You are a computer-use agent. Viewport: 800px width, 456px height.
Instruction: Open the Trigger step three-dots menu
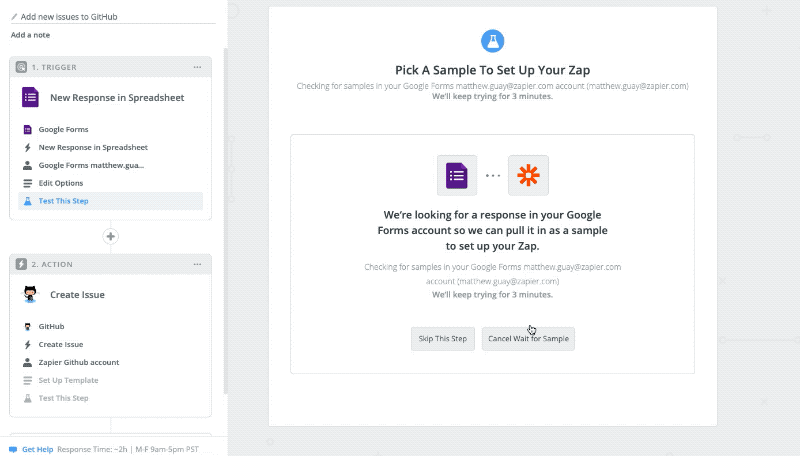197,67
